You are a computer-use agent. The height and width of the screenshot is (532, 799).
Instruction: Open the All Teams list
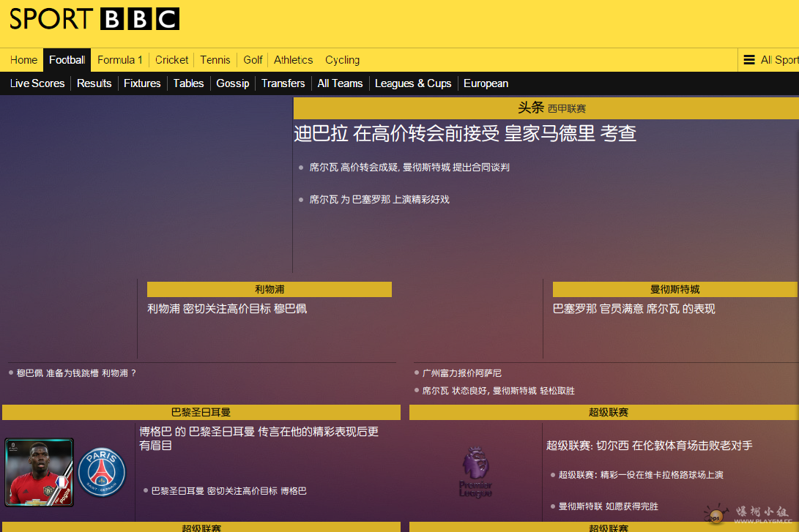point(340,83)
